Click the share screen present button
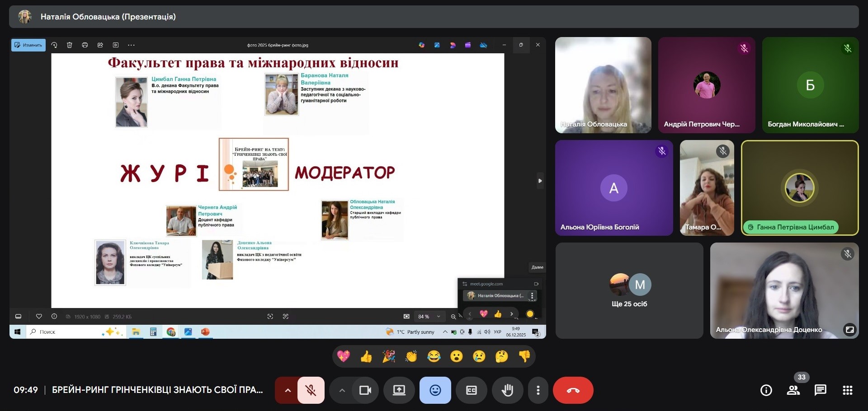This screenshot has height=411, width=868. point(399,390)
